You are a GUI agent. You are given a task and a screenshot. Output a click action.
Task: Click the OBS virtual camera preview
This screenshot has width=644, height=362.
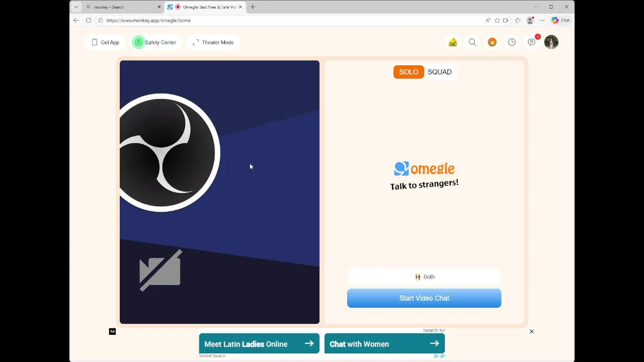coord(219,192)
